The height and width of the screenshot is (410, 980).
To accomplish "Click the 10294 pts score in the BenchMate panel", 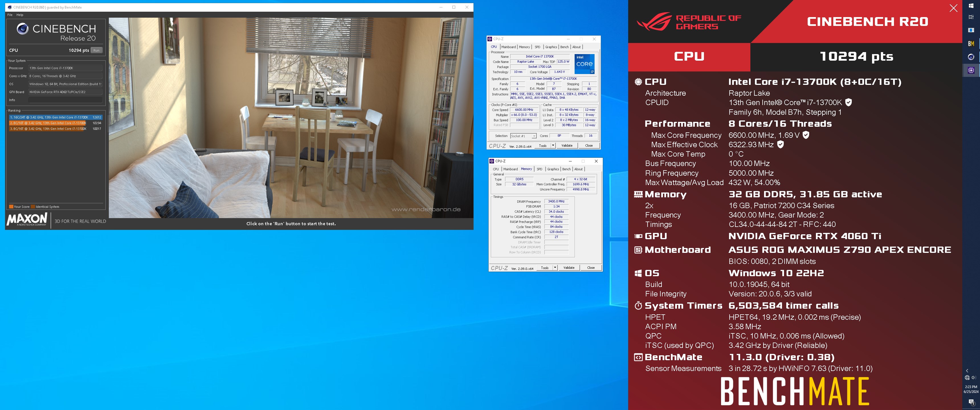I will coord(856,57).
